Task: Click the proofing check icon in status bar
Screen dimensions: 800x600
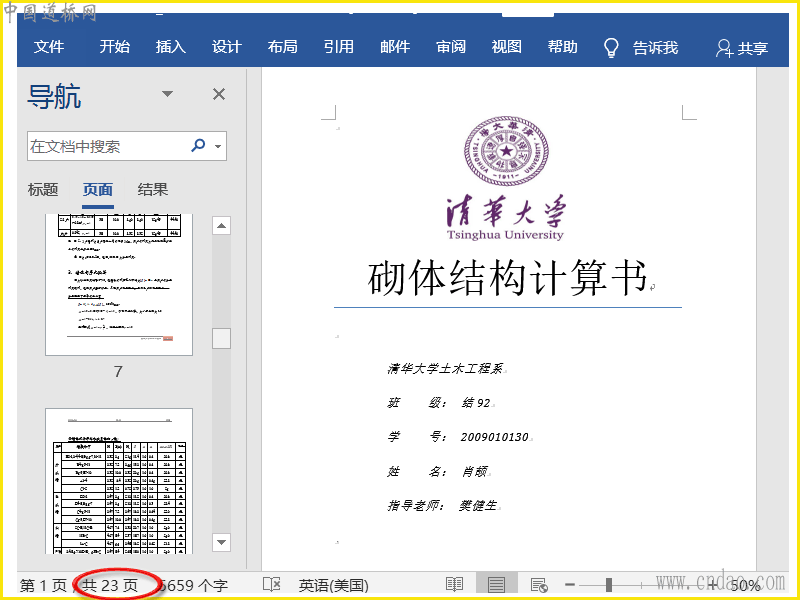Action: point(271,584)
